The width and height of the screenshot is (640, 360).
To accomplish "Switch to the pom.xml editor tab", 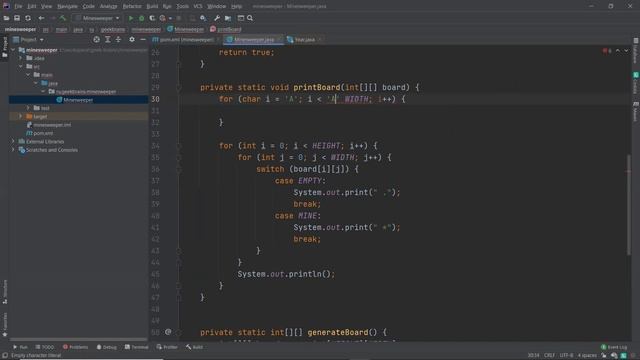I will (x=186, y=40).
